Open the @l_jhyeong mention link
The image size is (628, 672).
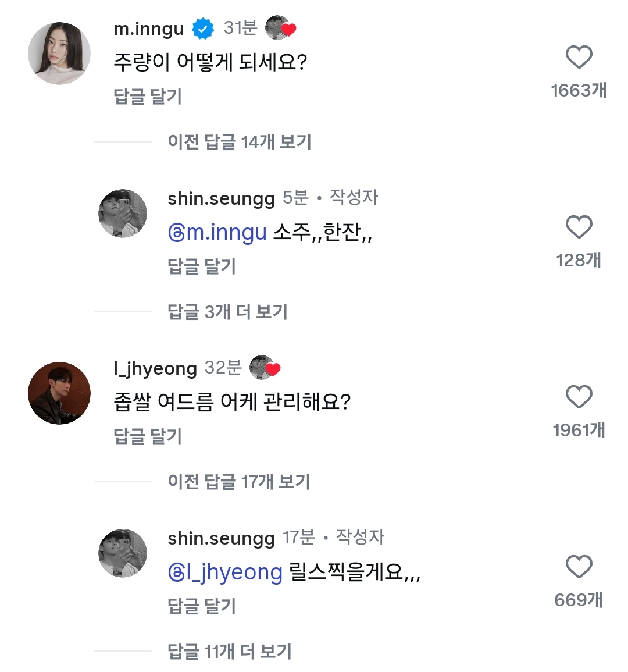click(x=225, y=572)
